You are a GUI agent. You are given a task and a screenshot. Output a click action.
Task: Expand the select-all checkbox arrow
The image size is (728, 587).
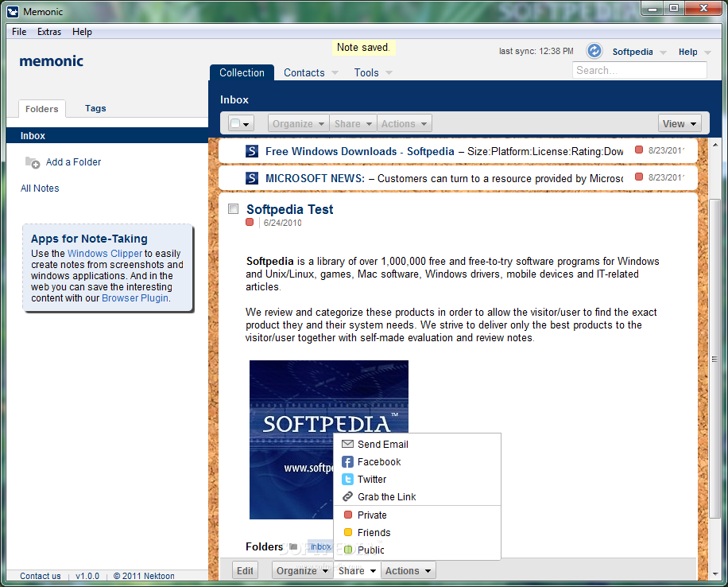[x=246, y=124]
